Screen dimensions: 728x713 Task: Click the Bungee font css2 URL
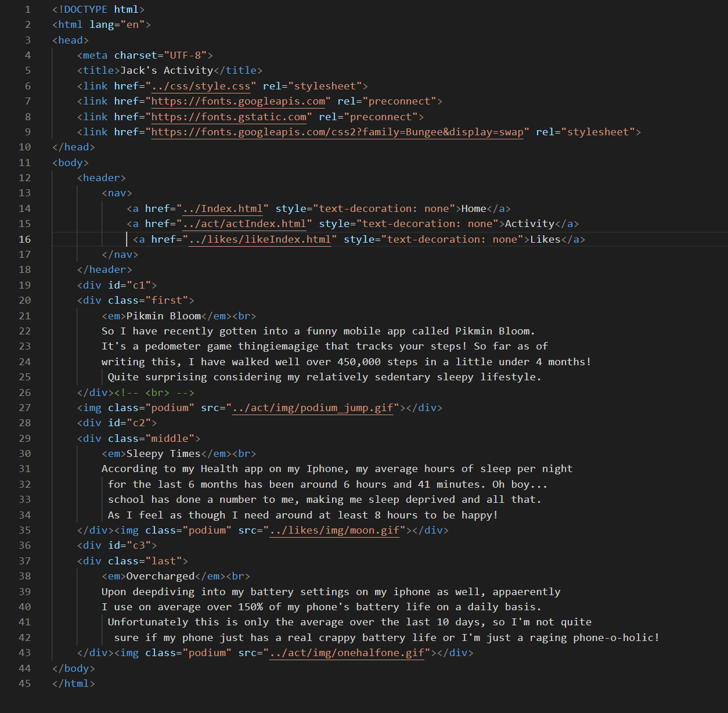pos(337,132)
